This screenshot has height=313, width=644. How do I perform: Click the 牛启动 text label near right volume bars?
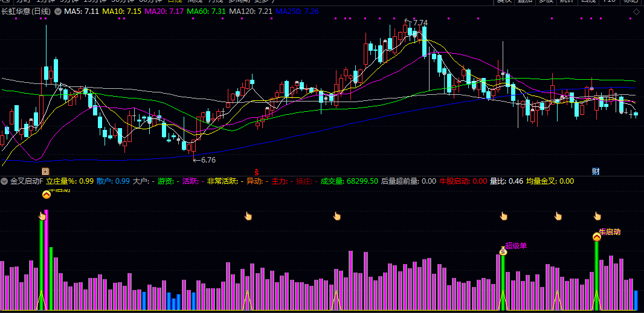tap(610, 231)
